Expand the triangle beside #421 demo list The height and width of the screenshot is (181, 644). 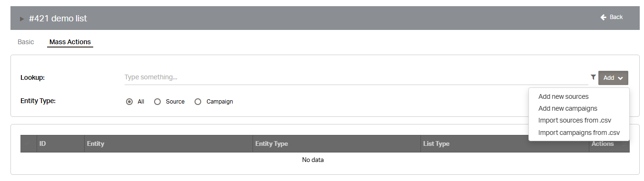22,19
